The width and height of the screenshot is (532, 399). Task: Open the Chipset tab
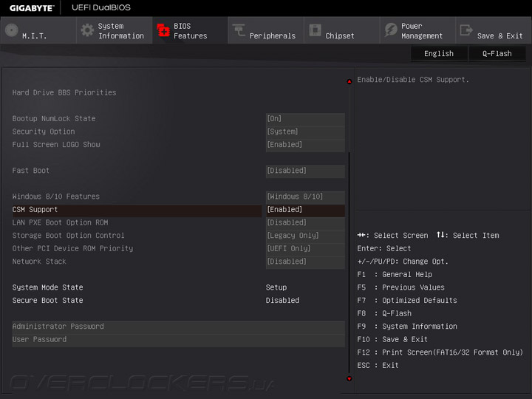click(342, 30)
